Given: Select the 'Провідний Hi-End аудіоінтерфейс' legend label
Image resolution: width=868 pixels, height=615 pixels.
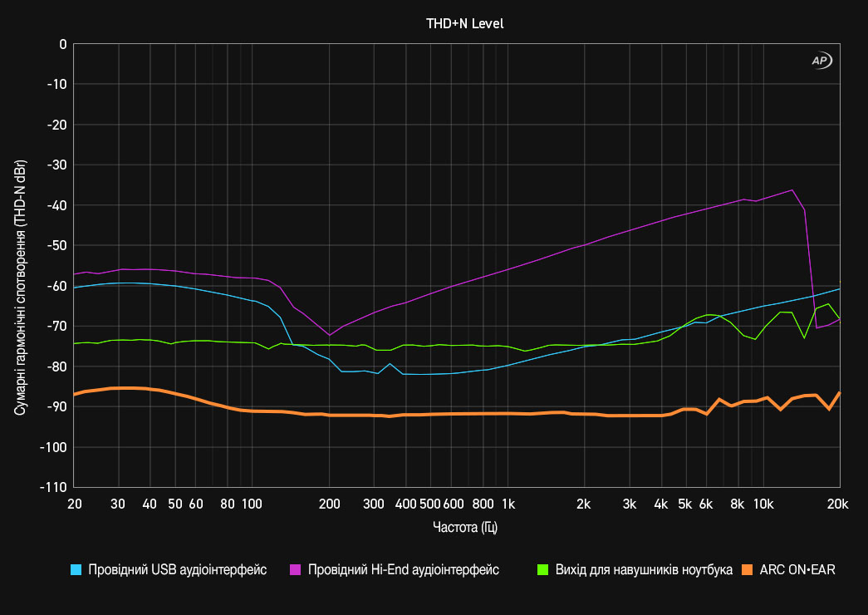Looking at the screenshot, I should [x=403, y=570].
